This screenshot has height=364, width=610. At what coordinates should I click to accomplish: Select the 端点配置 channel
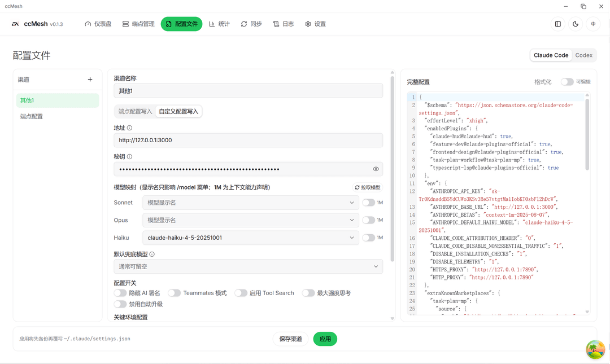click(58, 116)
